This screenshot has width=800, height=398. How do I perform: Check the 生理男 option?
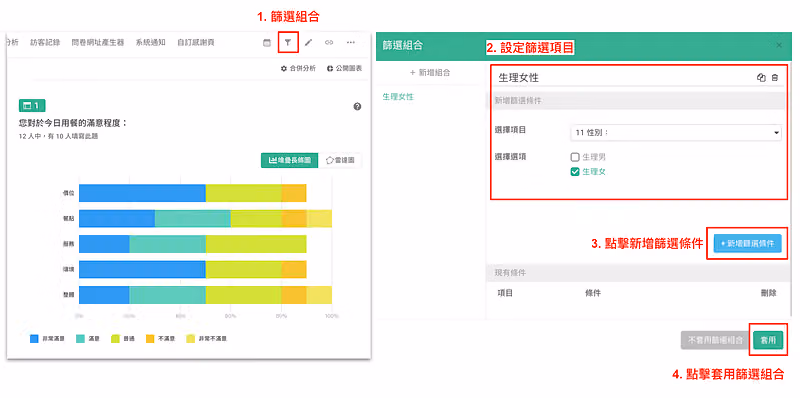(x=575, y=157)
